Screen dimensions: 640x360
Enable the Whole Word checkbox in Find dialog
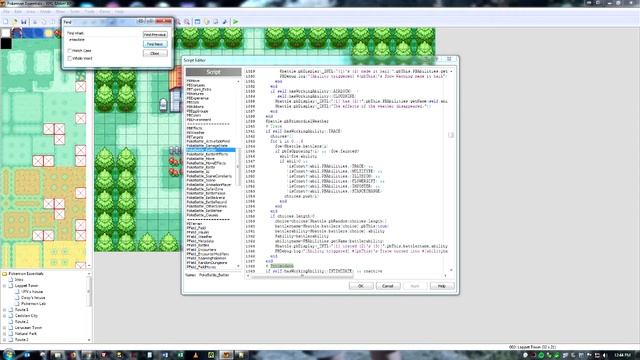tap(69, 58)
